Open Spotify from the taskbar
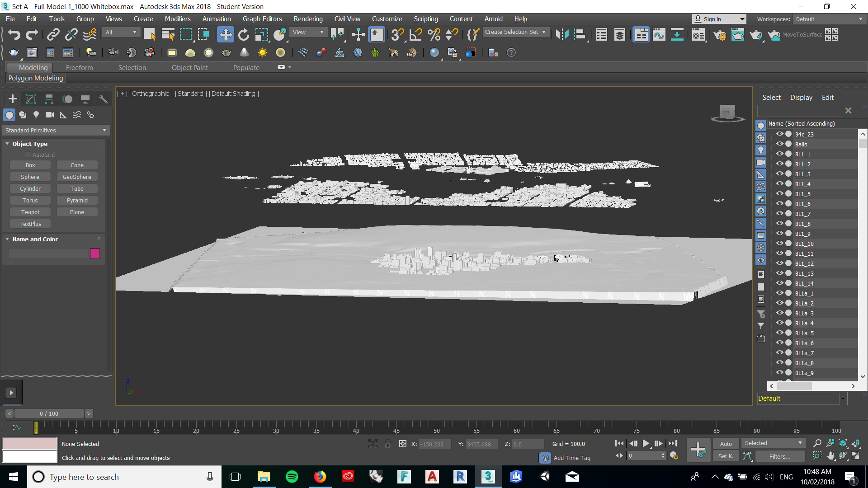This screenshot has width=868, height=488. tap(292, 477)
